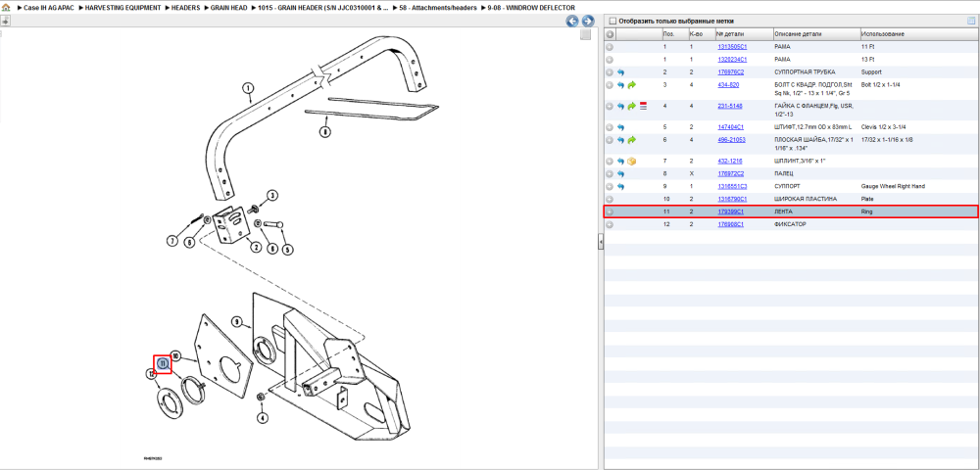Select callout 9 on the support assembly
Screen dimensions: 980x470
[237, 321]
